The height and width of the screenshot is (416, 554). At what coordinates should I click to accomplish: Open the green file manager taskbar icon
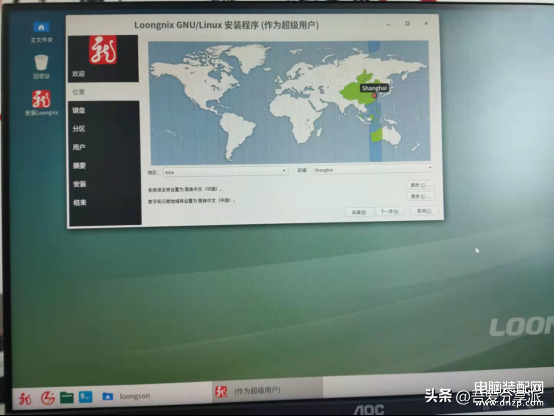click(x=67, y=397)
